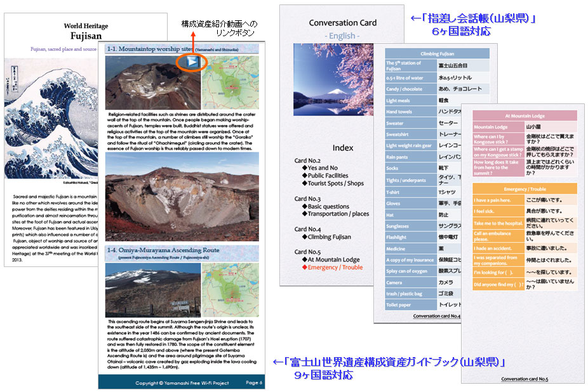Image resolution: width=588 pixels, height=392 pixels.
Task: Click the large Fujisan crater photograph
Action: tap(182, 197)
